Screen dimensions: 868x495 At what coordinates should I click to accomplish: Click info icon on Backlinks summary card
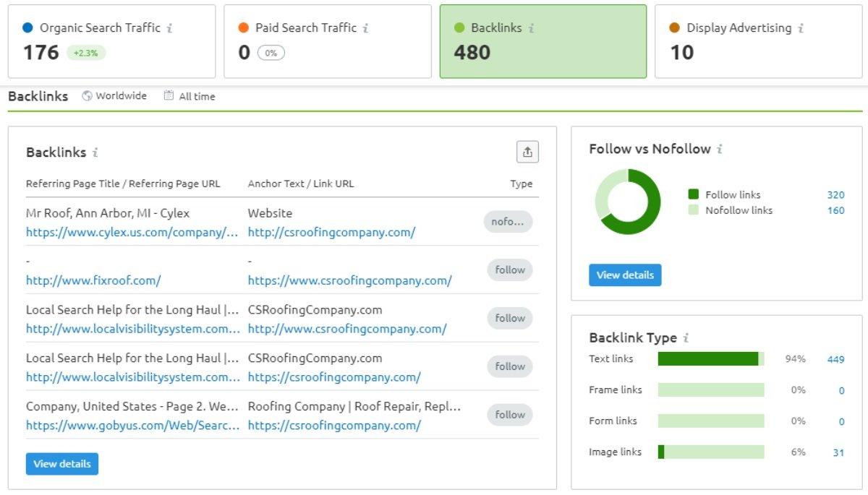tap(532, 28)
